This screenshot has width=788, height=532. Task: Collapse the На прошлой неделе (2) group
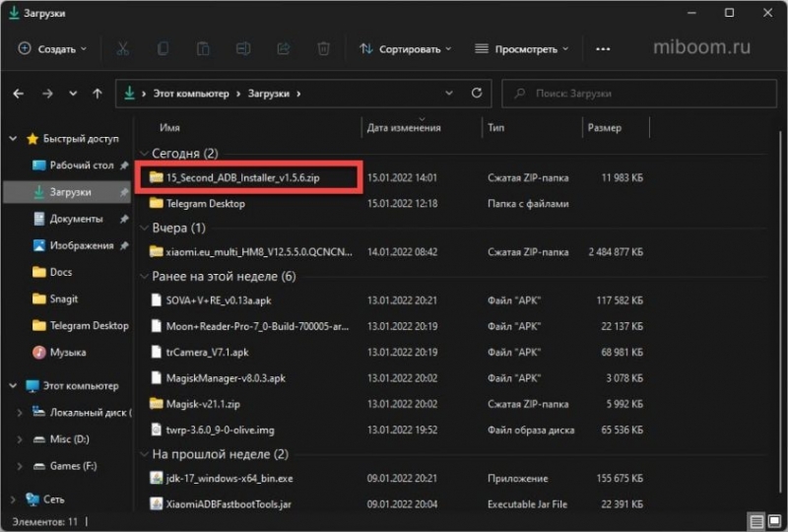(x=144, y=454)
